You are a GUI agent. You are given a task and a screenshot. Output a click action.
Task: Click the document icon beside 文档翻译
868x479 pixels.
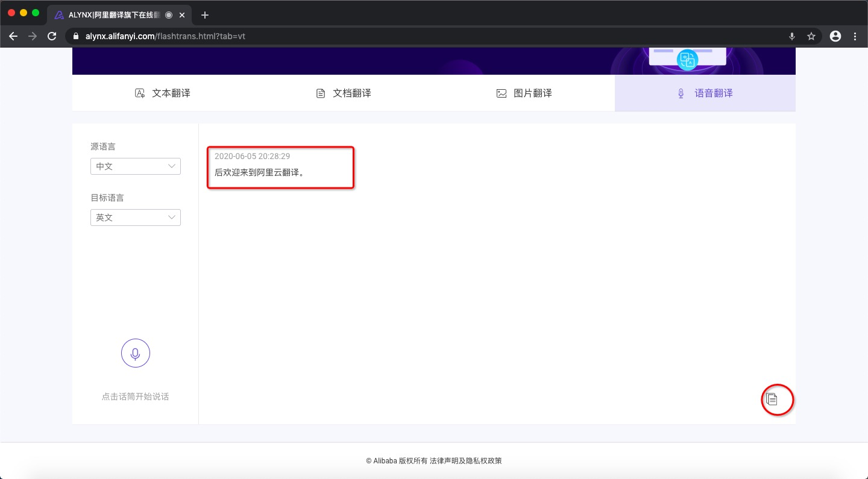coord(321,93)
